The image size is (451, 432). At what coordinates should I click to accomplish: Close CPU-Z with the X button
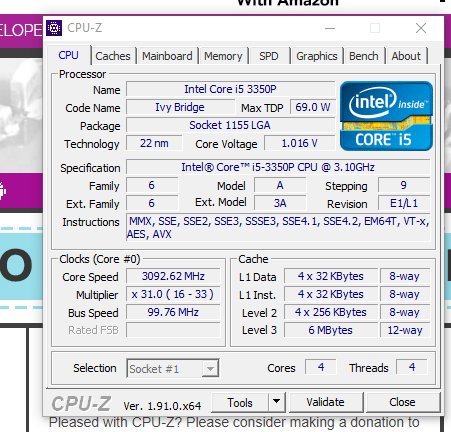click(x=421, y=28)
